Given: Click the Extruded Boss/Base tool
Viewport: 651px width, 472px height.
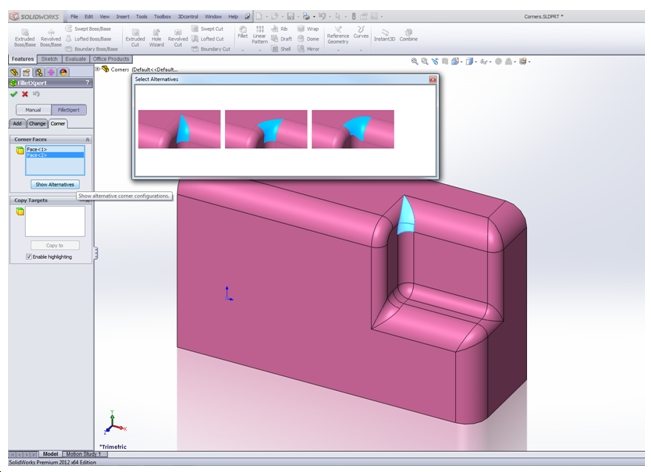Looking at the screenshot, I should coord(22,38).
